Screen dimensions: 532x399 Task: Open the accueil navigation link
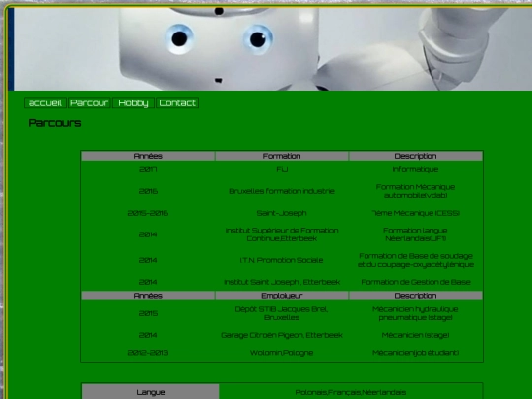coord(45,102)
